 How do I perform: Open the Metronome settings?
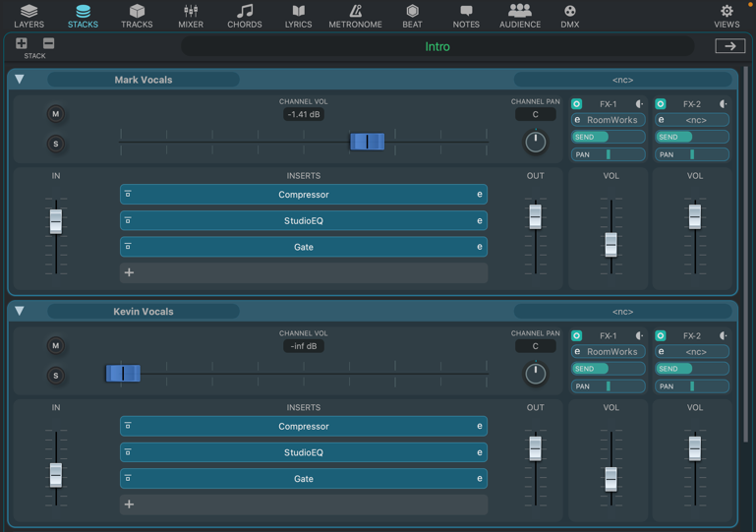355,16
